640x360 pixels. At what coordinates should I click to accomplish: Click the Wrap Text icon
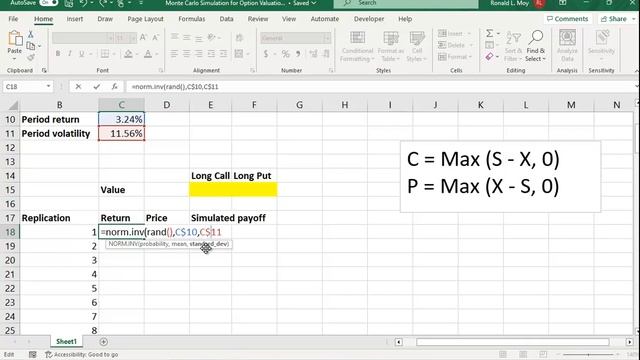[x=239, y=38]
